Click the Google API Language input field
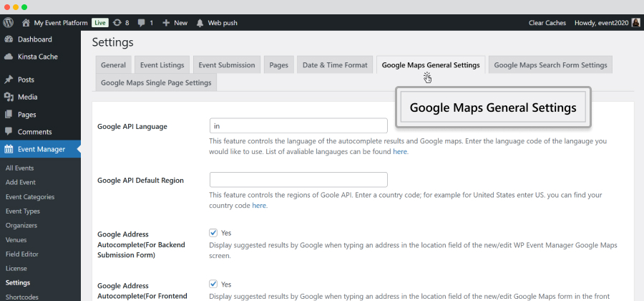Viewport: 644px width, 301px height. pos(298,126)
